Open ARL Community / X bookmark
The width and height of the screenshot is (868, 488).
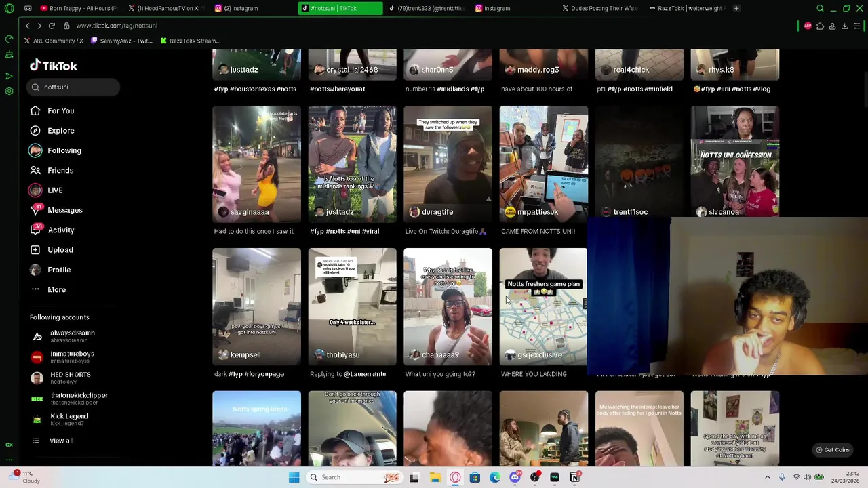(54, 41)
